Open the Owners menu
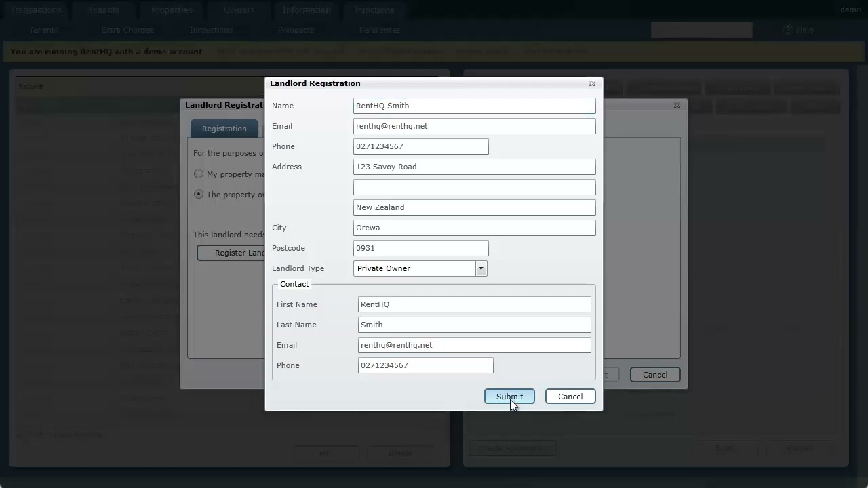Image resolution: width=868 pixels, height=488 pixels. 239,10
